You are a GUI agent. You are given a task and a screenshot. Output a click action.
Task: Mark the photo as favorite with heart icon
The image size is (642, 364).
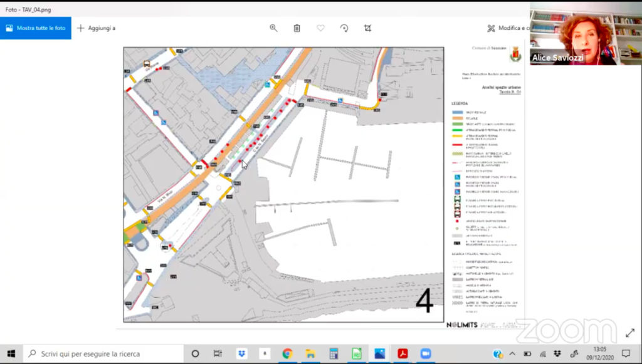320,28
